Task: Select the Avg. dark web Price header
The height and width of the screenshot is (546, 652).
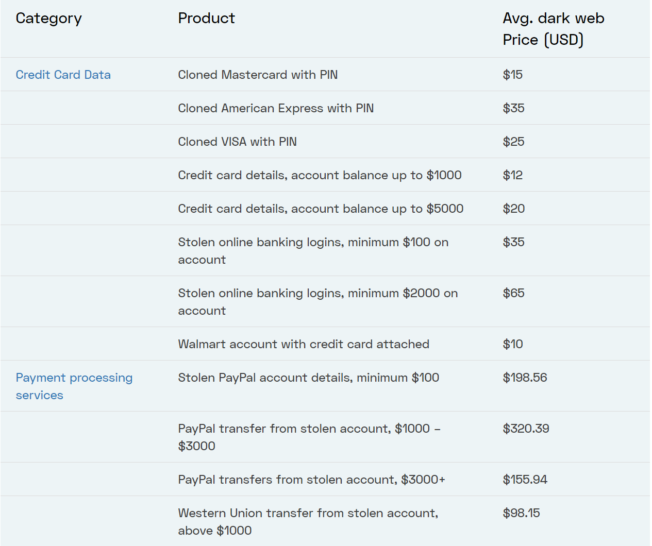Action: click(553, 29)
